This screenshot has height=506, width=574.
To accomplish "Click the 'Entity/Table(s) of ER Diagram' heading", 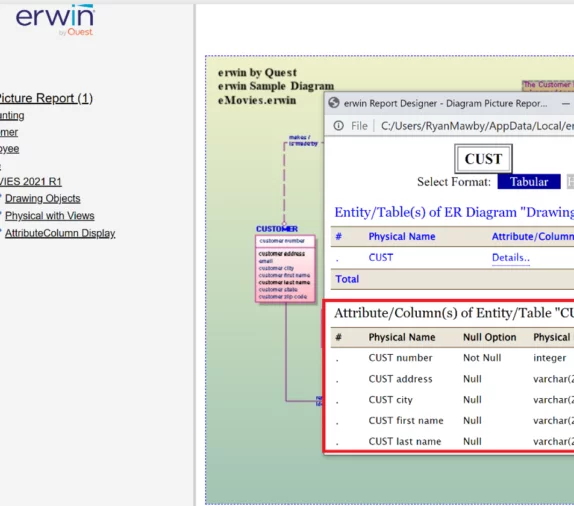I will point(454,212).
